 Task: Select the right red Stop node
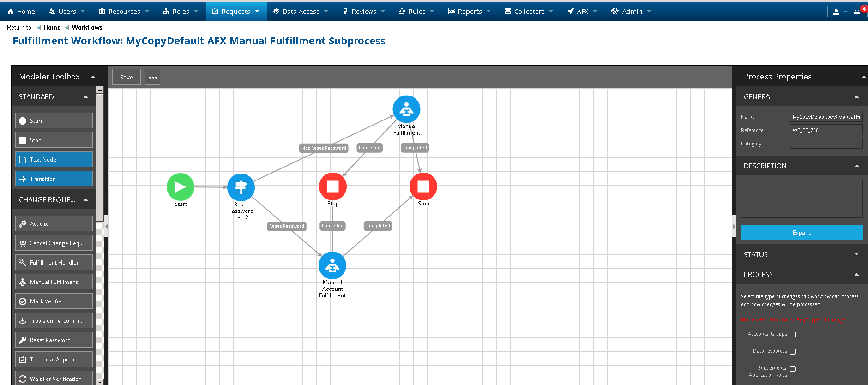click(x=423, y=186)
